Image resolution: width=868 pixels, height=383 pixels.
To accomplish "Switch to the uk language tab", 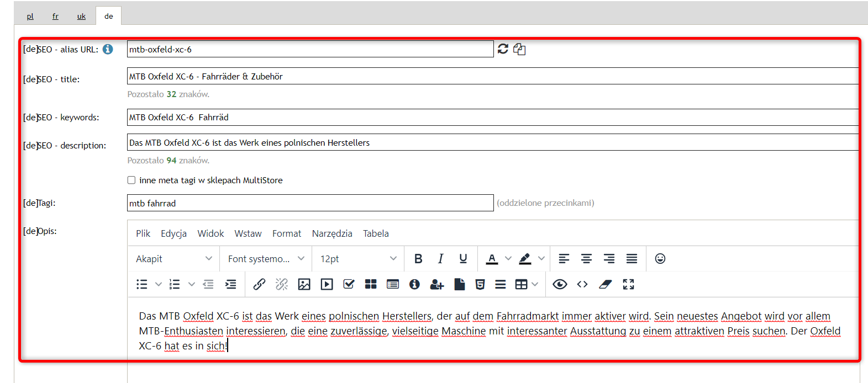I will 81,16.
